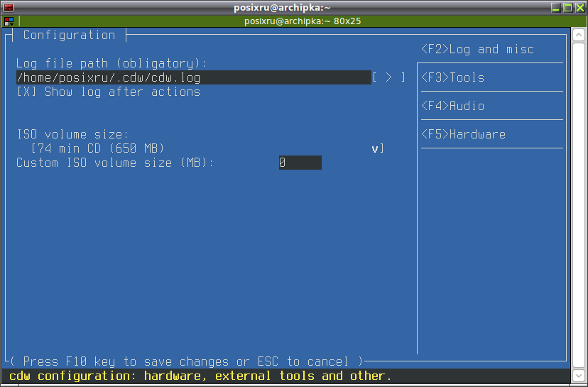Click the Custom ISO volume size field
Viewport: 588px width, 387px height.
tap(300, 163)
